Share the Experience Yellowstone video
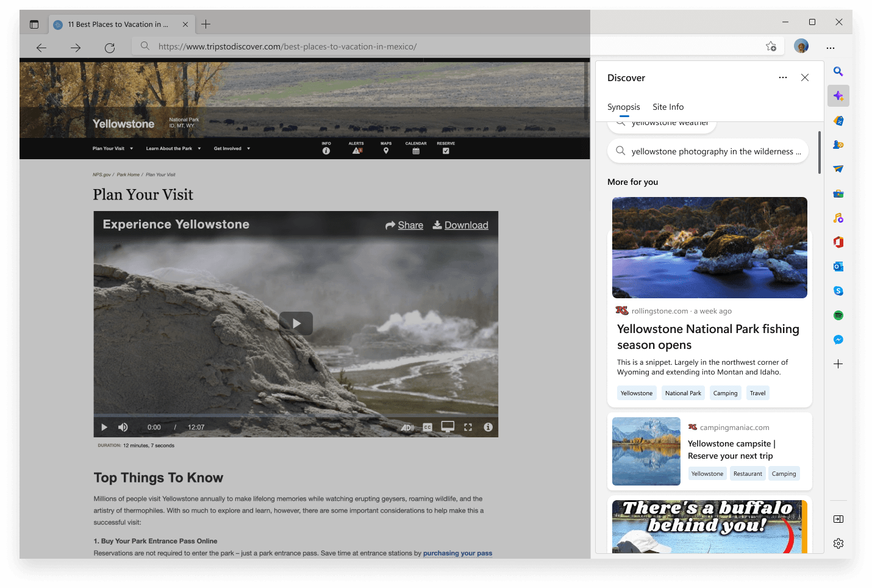This screenshot has height=588, width=872. (x=404, y=225)
